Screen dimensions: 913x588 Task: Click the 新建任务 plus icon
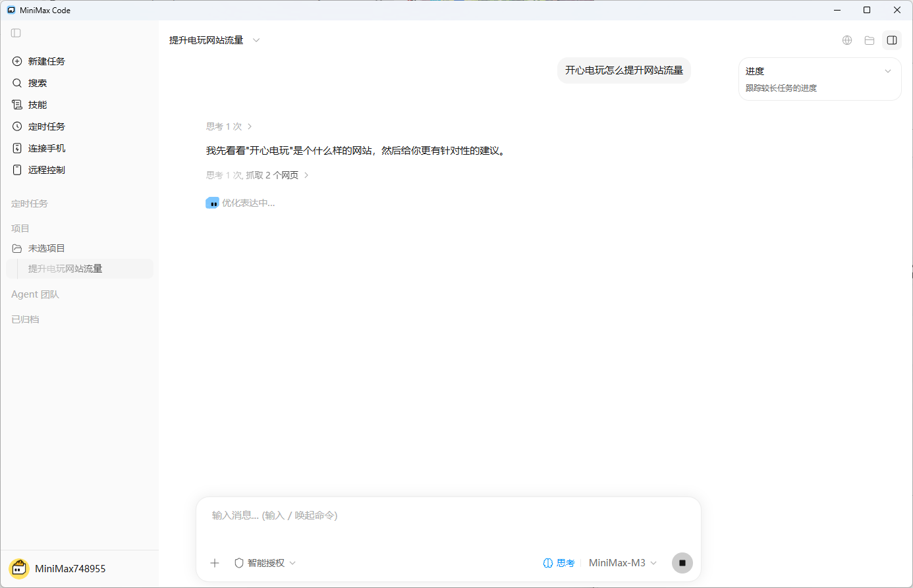17,61
